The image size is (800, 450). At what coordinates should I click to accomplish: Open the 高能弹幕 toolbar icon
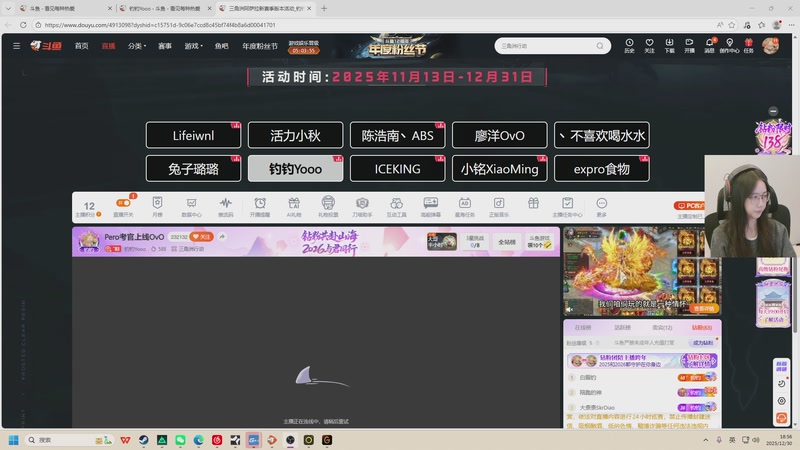pyautogui.click(x=431, y=207)
